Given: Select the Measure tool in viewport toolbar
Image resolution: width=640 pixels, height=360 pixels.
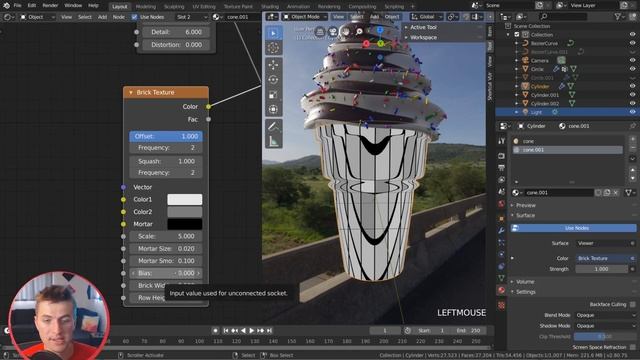Looking at the screenshot, I should [x=273, y=142].
